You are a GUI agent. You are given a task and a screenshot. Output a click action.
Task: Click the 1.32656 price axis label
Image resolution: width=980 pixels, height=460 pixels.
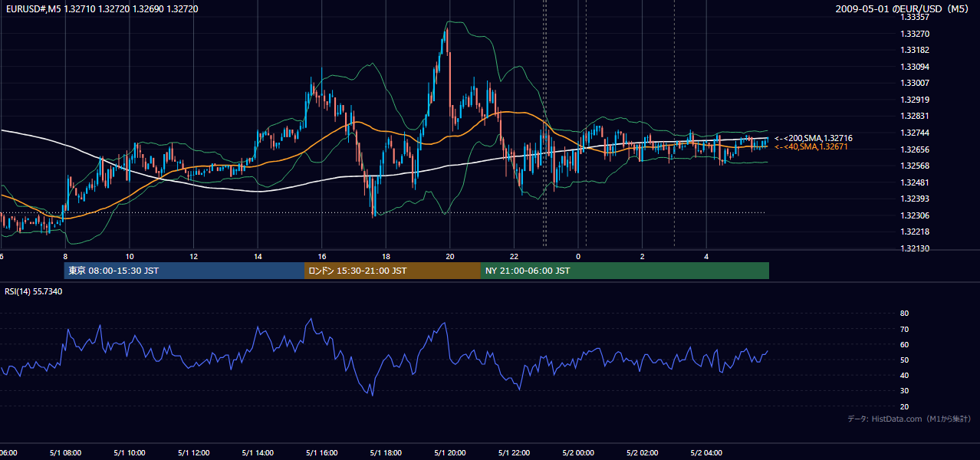pos(915,149)
